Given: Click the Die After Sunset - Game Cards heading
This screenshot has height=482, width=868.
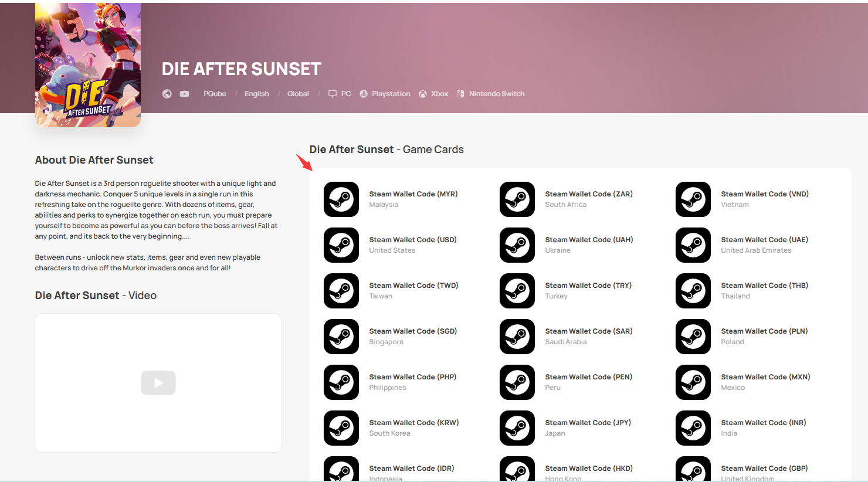Looking at the screenshot, I should point(386,150).
